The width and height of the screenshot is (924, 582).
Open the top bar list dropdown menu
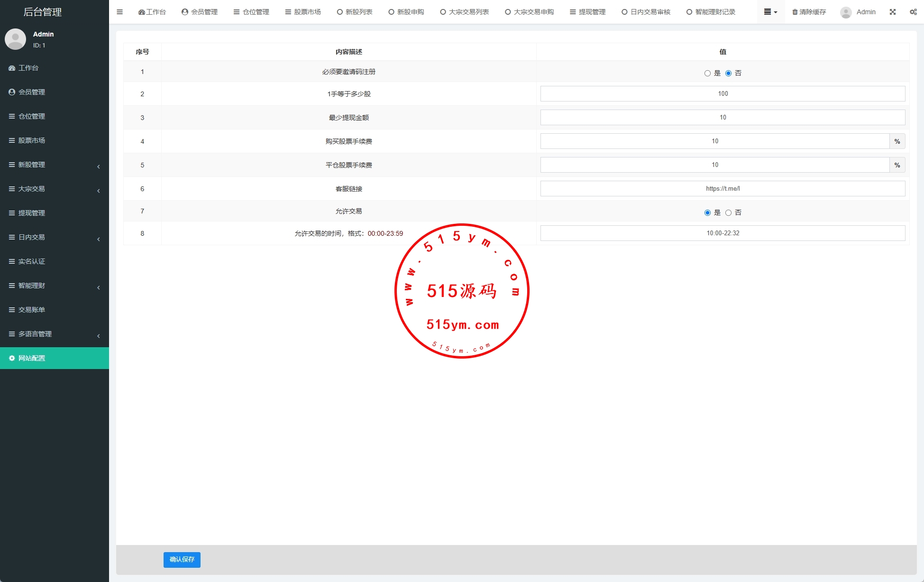770,12
